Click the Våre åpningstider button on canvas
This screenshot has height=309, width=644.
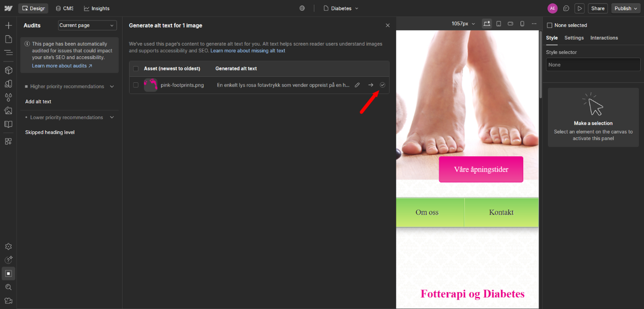[x=481, y=169]
